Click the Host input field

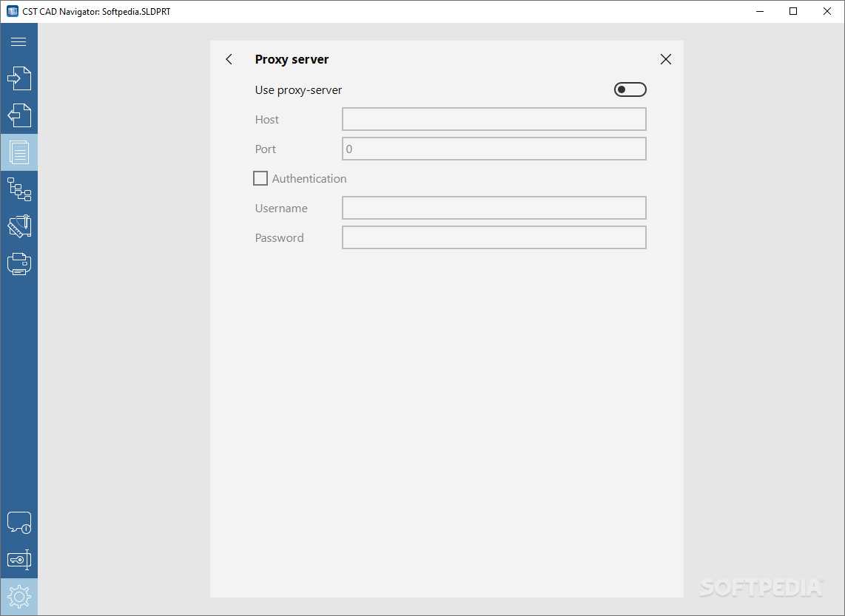494,119
